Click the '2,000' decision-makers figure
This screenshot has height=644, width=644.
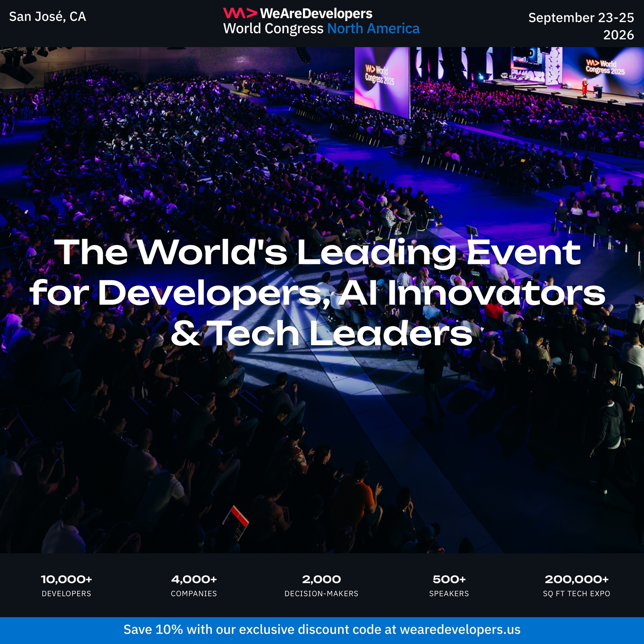(x=322, y=579)
